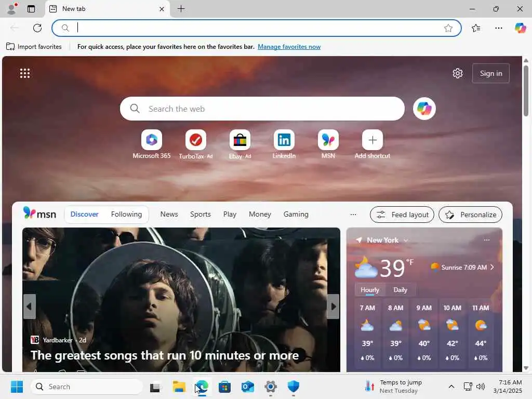The width and height of the screenshot is (532, 399).
Task: Open Copilot next to the search box
Action: tap(424, 109)
